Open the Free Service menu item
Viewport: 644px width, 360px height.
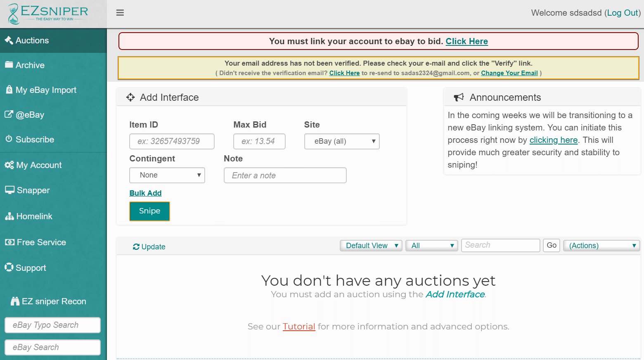click(x=53, y=242)
